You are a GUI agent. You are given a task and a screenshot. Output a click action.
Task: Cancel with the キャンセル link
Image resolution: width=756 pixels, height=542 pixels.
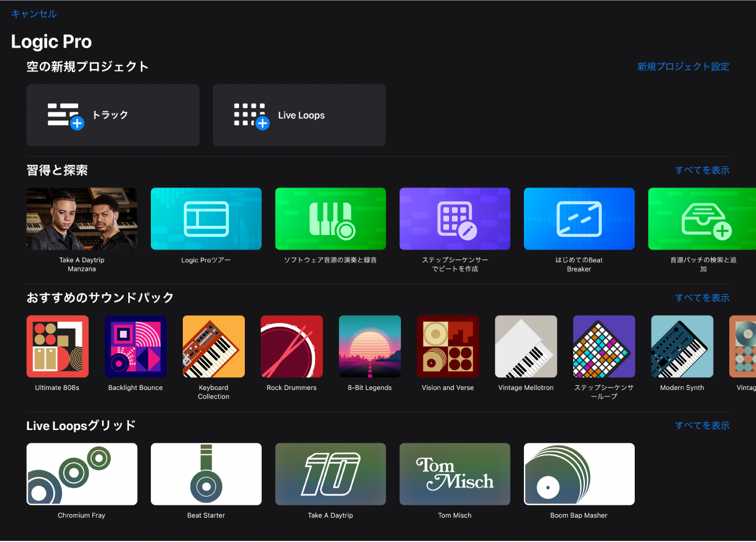coord(34,13)
